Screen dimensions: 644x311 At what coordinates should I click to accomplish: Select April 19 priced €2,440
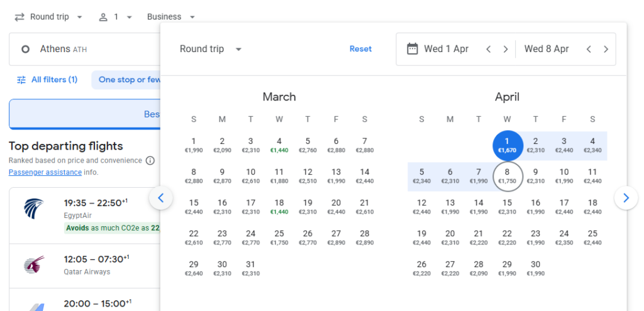point(422,238)
